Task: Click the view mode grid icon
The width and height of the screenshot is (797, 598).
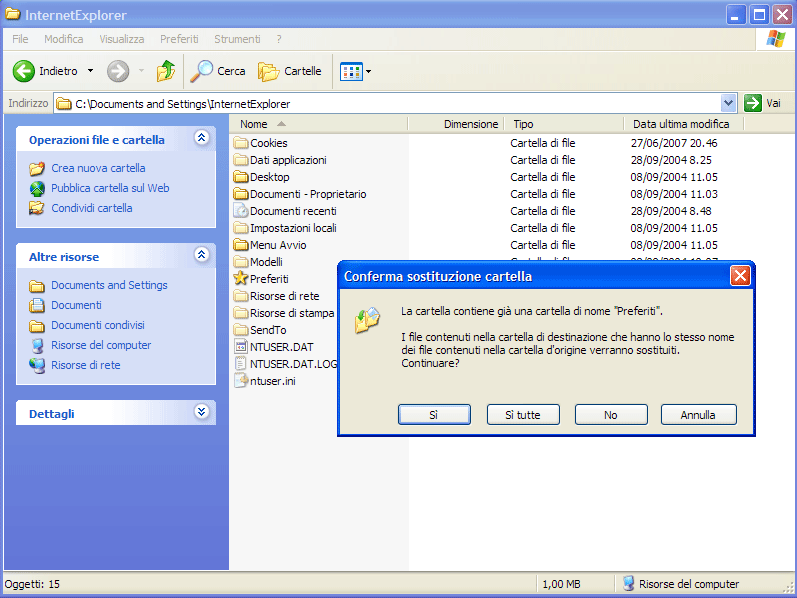Action: (351, 72)
